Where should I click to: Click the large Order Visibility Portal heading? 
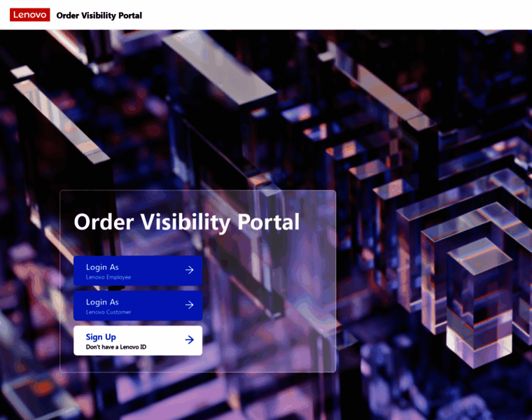pos(187,223)
